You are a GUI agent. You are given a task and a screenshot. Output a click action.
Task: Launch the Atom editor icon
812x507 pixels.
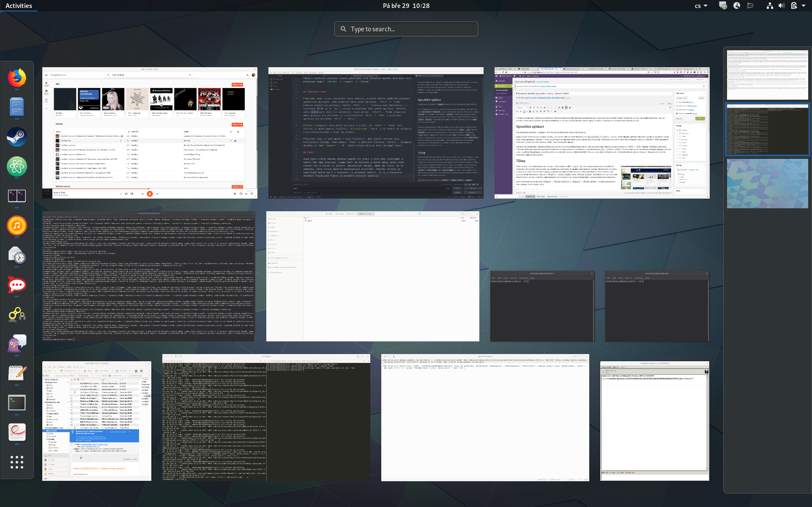(x=17, y=166)
